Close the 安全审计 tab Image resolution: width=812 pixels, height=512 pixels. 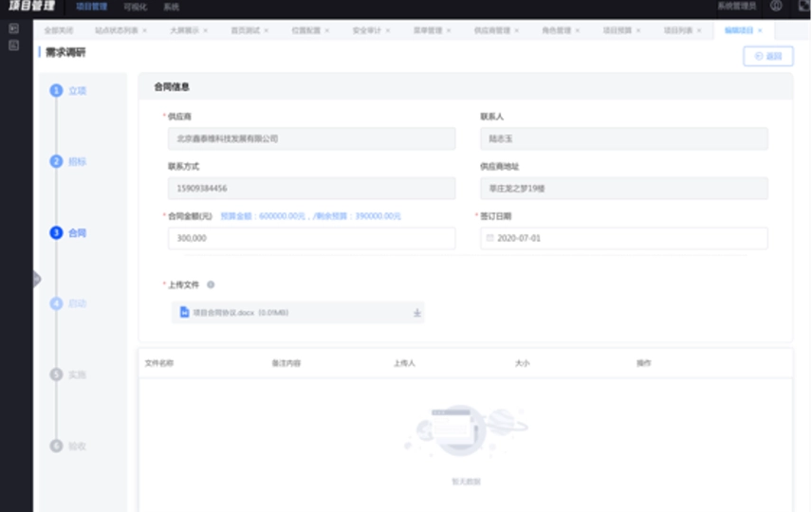click(x=388, y=30)
